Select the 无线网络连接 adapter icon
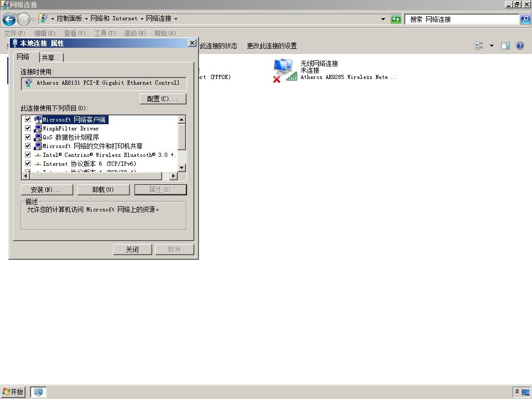 pyautogui.click(x=284, y=70)
